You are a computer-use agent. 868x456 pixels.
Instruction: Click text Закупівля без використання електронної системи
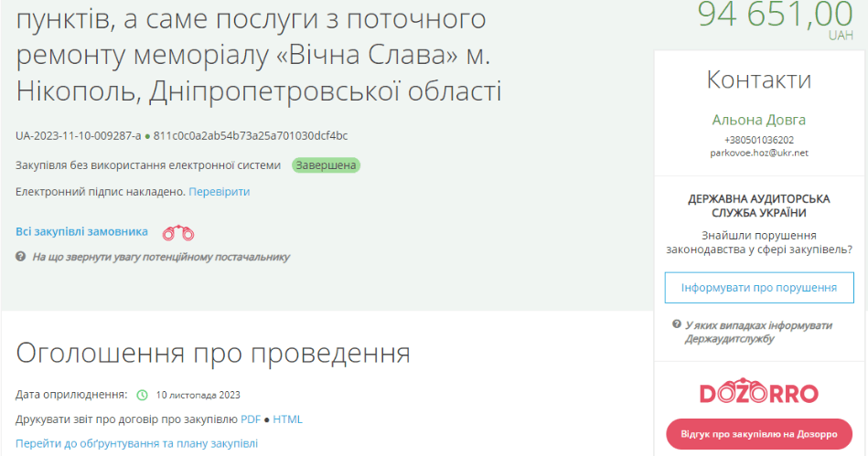(x=148, y=165)
